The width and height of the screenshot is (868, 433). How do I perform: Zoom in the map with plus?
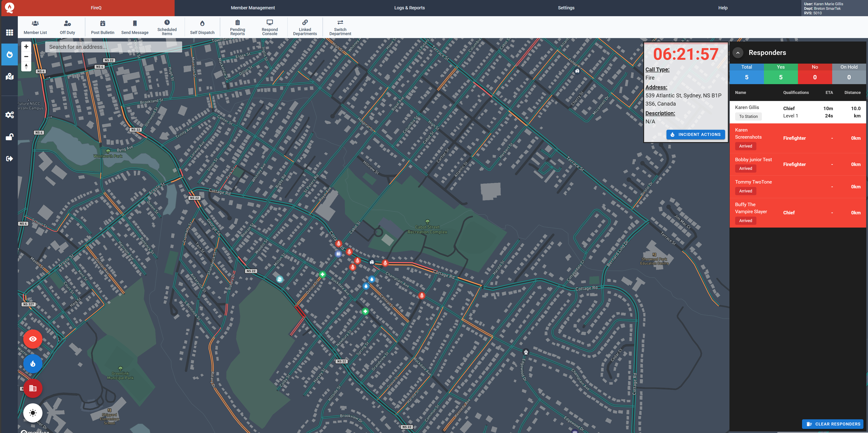click(x=26, y=47)
